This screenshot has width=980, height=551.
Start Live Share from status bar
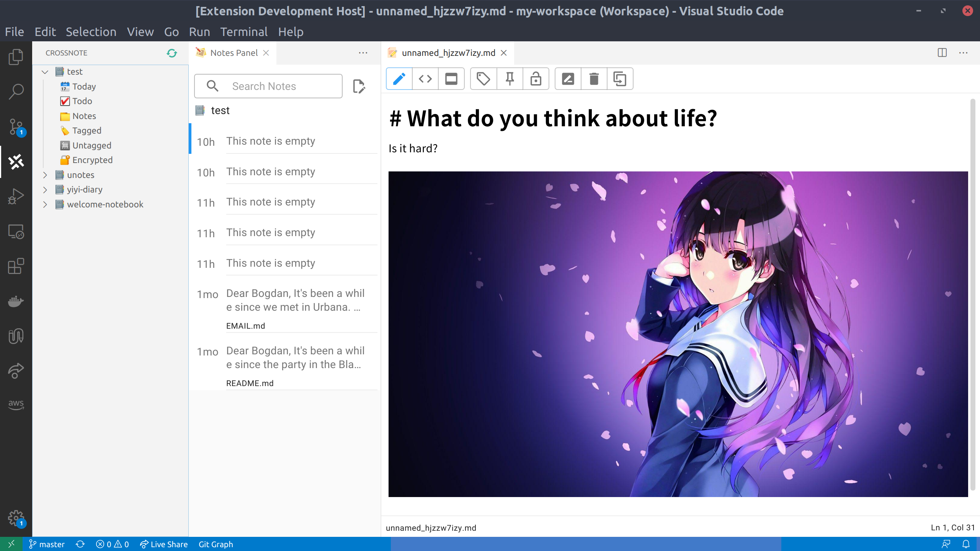coord(164,544)
